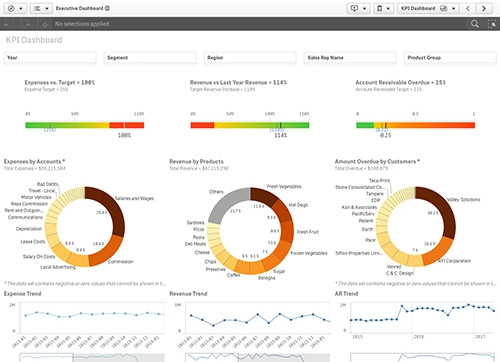The image size is (500, 362).
Task: Open the list view menu icon
Action: pyautogui.click(x=37, y=8)
